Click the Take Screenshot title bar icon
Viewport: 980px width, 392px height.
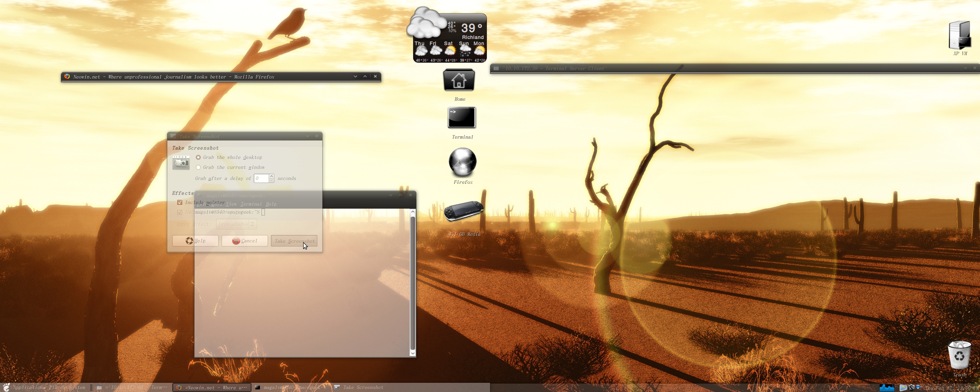tap(173, 136)
